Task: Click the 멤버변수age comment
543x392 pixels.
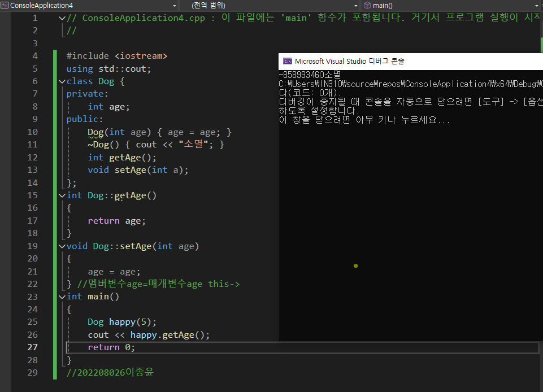Action: (158, 284)
